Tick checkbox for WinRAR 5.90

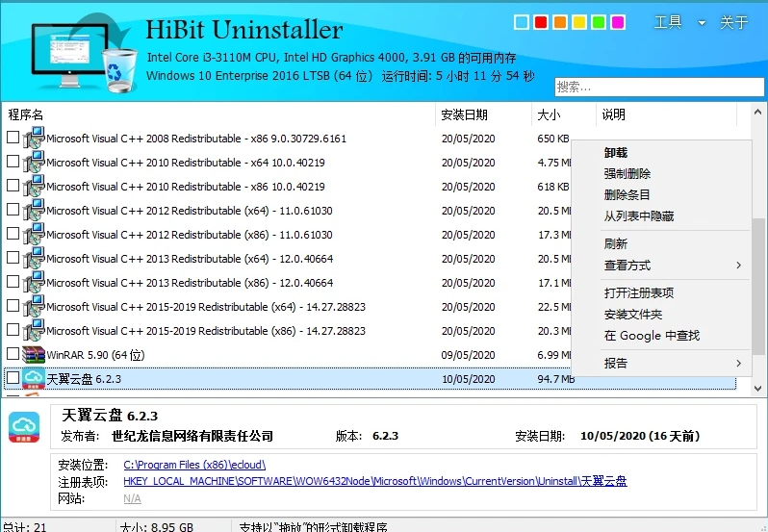pos(13,353)
